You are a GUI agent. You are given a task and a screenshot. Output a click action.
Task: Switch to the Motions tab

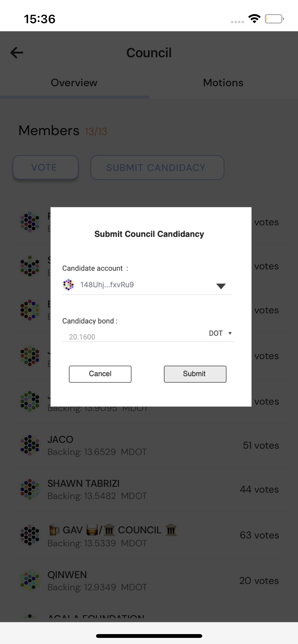(x=223, y=83)
